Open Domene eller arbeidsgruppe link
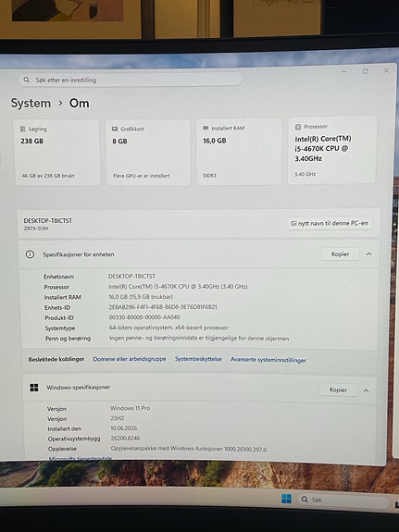The width and height of the screenshot is (399, 532). pyautogui.click(x=130, y=359)
